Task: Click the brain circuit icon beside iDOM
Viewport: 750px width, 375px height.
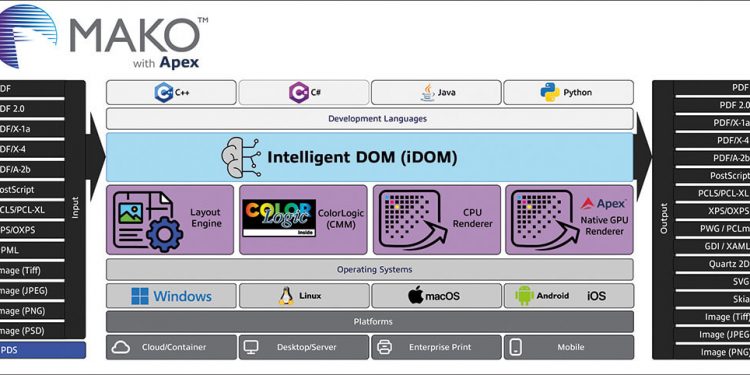Action: click(240, 157)
